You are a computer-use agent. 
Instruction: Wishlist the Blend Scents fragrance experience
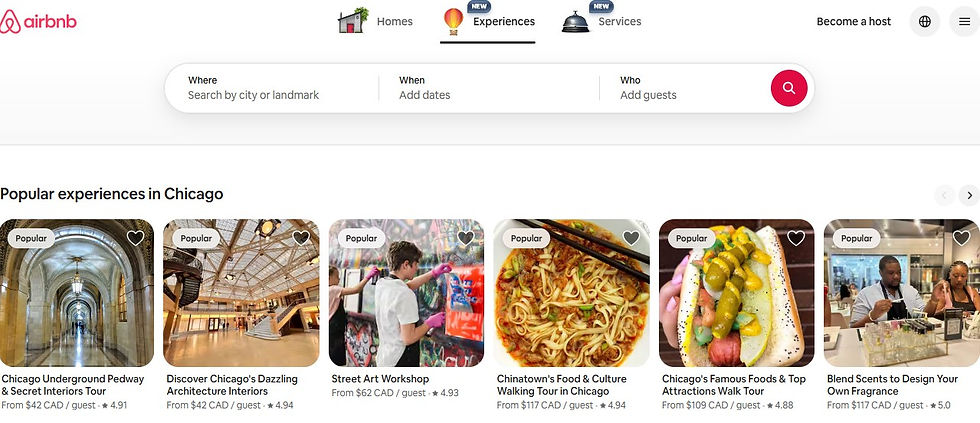click(961, 238)
